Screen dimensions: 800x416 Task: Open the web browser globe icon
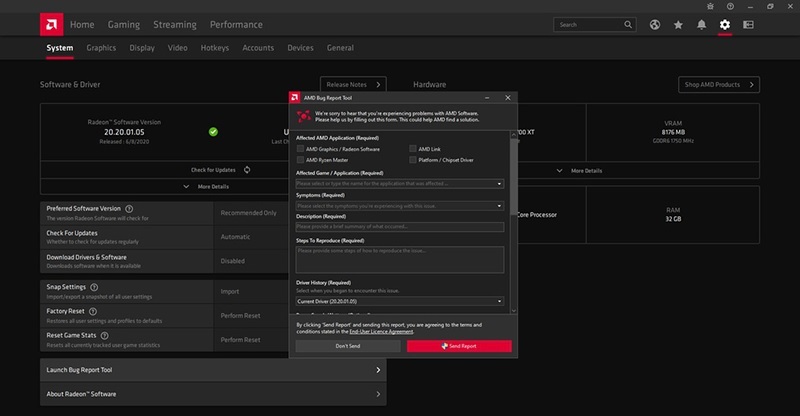655,24
